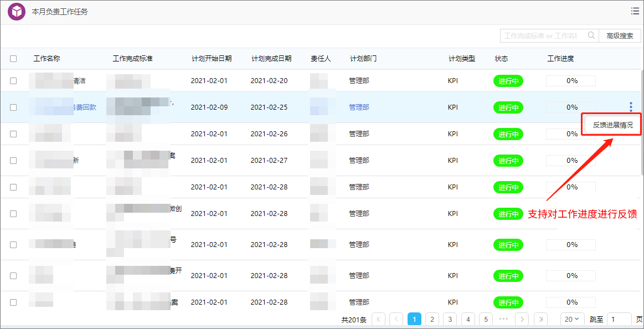Toggle the select-all checkbox in the table header
644x329 pixels.
coord(13,58)
